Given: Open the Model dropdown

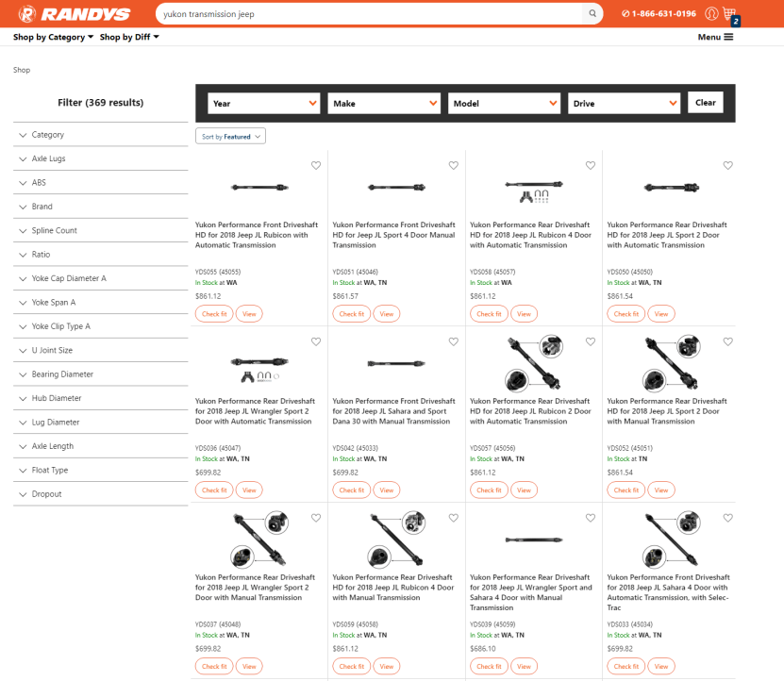Looking at the screenshot, I should click(x=504, y=103).
